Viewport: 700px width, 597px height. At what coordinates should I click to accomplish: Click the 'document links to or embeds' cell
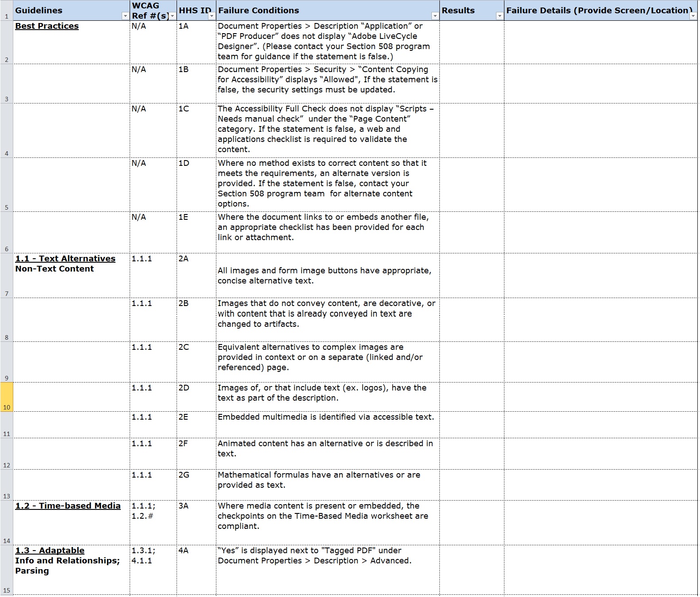click(x=328, y=232)
